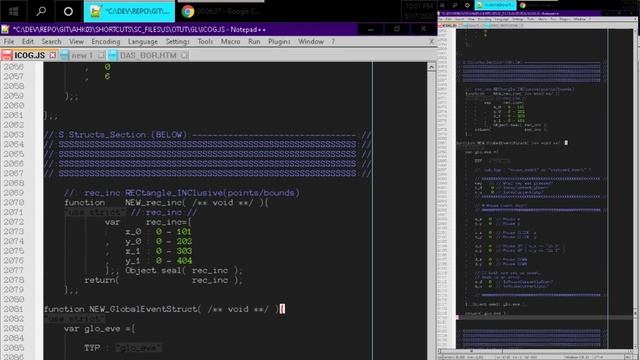Click 'var glo_eve ={' on line 2083

click(x=99, y=329)
